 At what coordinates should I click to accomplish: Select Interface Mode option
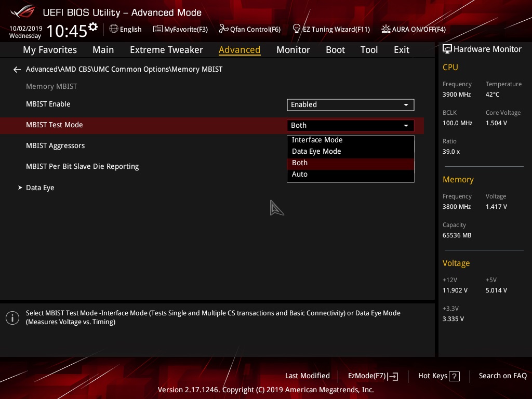(350, 140)
